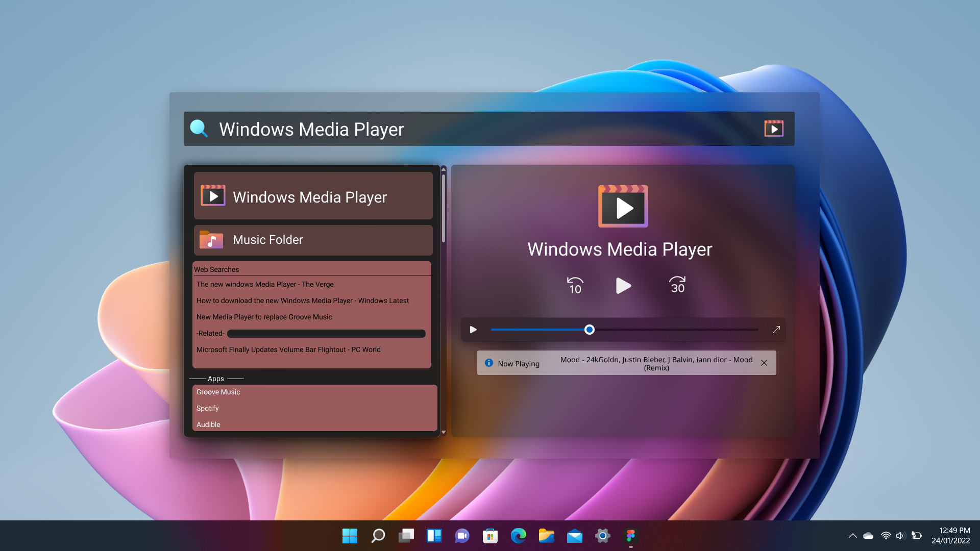Select Groove Music from Apps list
The image size is (980, 551).
218,392
